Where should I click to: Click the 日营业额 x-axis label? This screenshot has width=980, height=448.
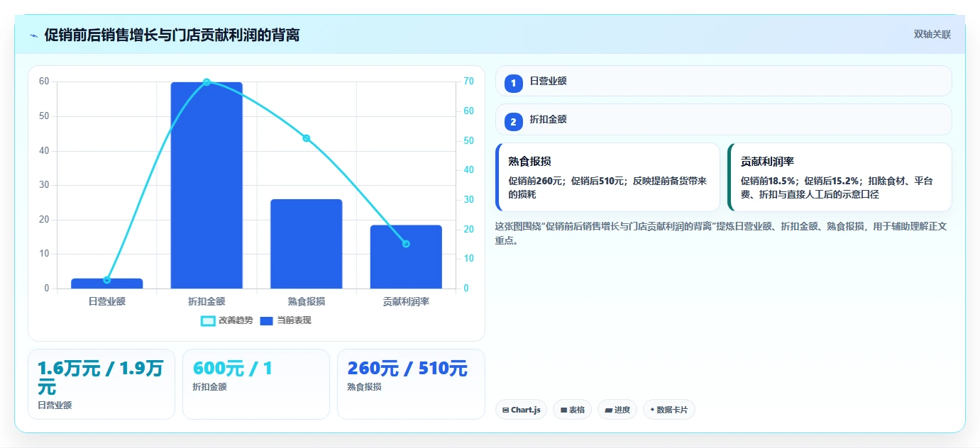pos(107,301)
